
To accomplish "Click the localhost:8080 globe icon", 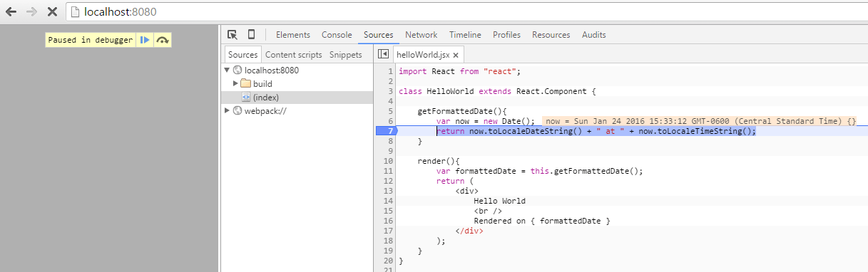I will click(x=238, y=70).
